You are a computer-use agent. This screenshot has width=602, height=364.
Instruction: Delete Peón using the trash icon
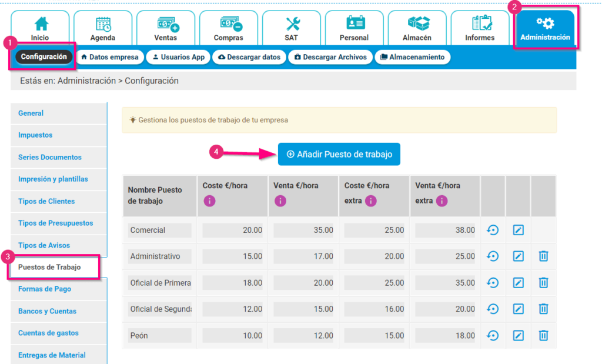(x=543, y=335)
